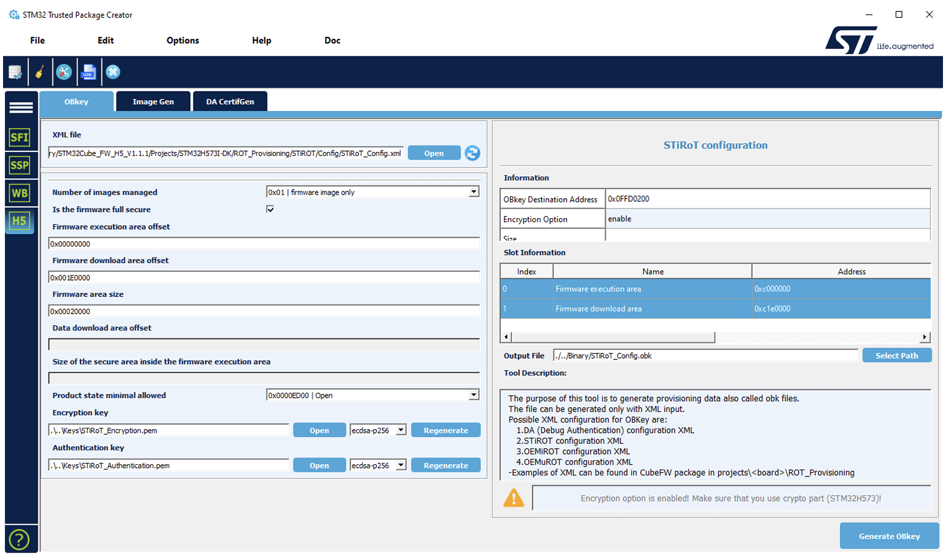
Task: Click Authentication key path field
Action: tap(169, 465)
